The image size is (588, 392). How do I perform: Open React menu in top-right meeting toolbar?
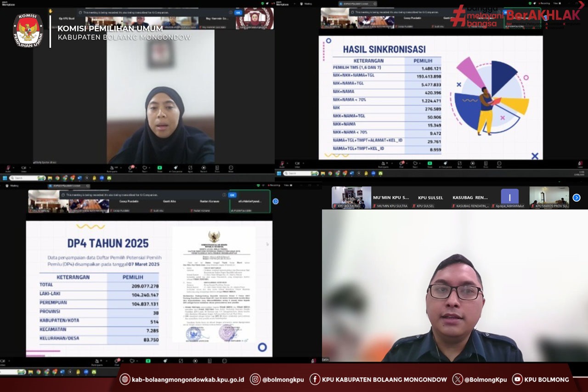(416, 164)
